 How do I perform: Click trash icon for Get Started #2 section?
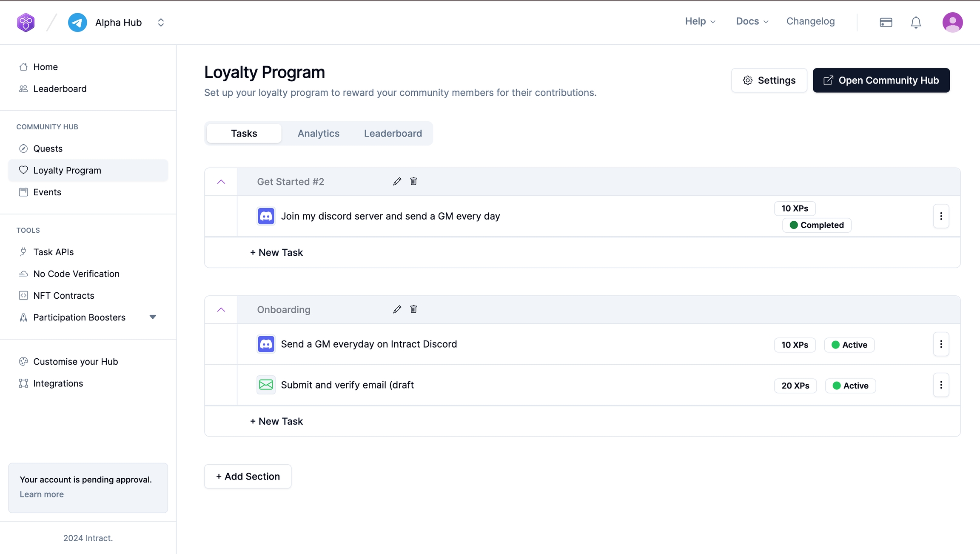click(x=413, y=182)
